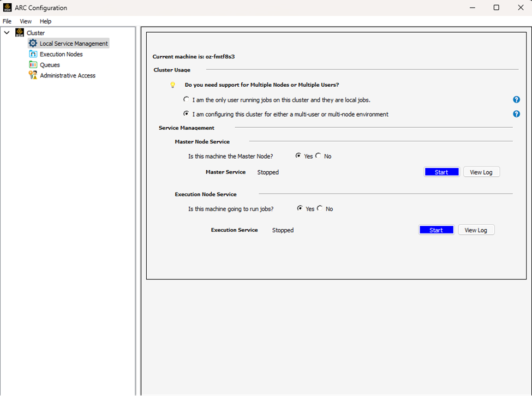Screen dimensions: 532x413
Task: Set Master Node question to No
Action: (319, 156)
